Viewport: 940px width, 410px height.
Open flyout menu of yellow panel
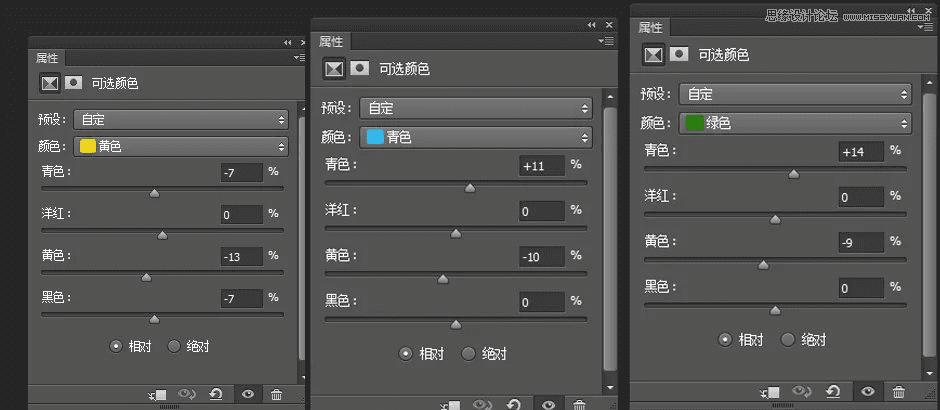(299, 58)
